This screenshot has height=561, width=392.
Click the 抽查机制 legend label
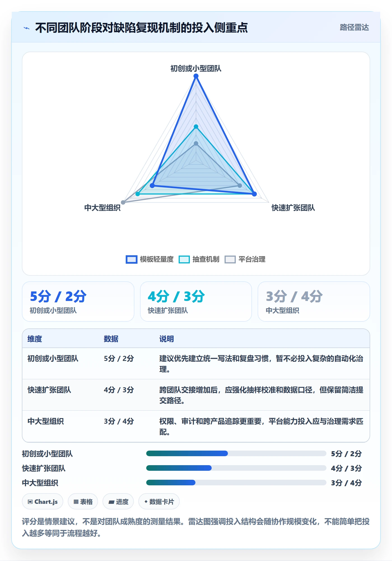click(206, 259)
